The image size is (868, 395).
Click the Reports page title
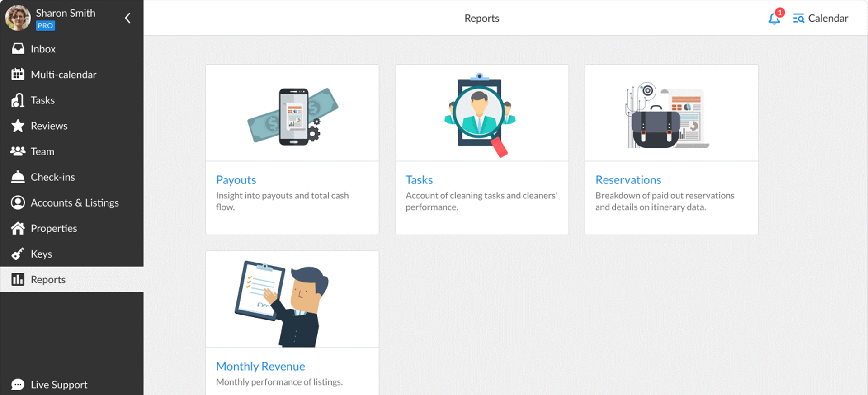[482, 18]
